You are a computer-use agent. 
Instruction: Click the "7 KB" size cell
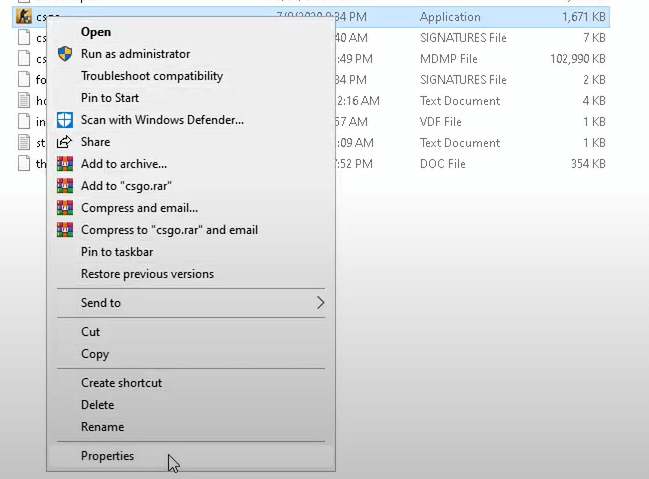point(594,38)
